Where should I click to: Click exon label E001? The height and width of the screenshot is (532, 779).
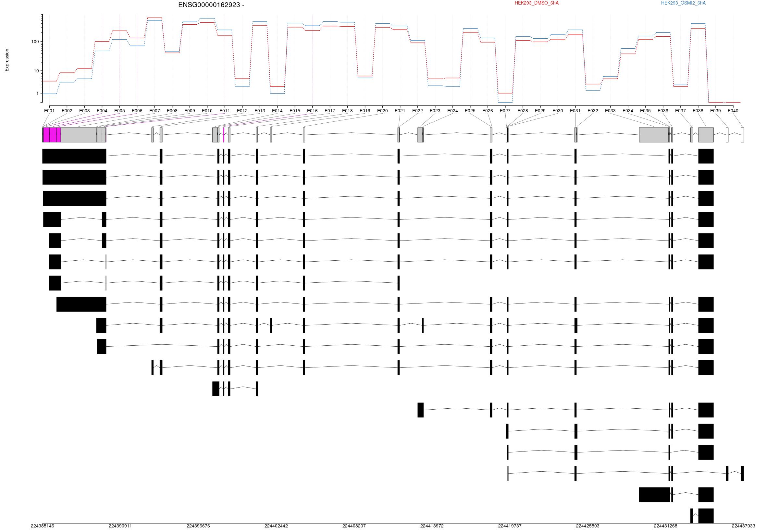(49, 111)
